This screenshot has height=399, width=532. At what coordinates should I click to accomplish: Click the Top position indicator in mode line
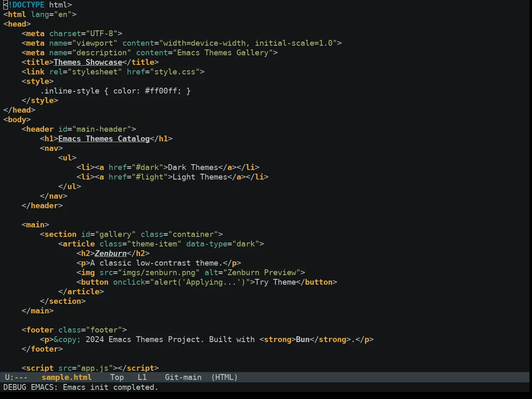(x=117, y=377)
